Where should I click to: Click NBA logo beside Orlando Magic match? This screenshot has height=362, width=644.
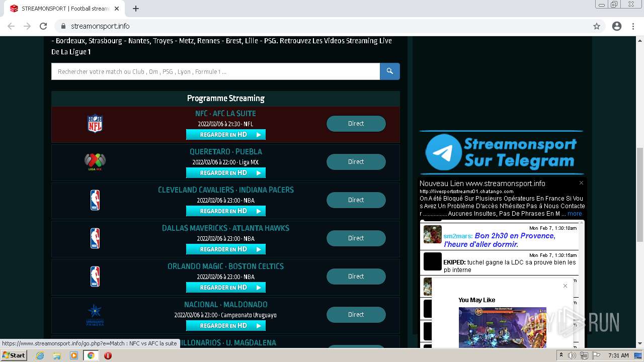click(x=95, y=277)
